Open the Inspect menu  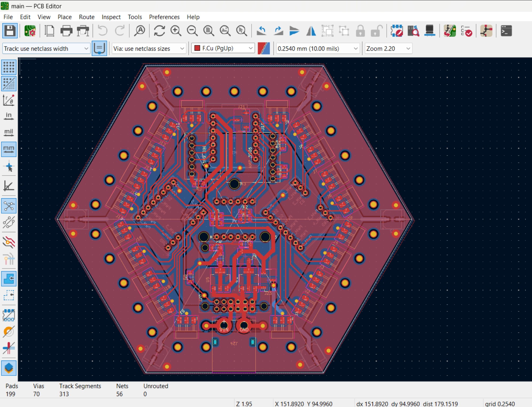click(x=111, y=17)
